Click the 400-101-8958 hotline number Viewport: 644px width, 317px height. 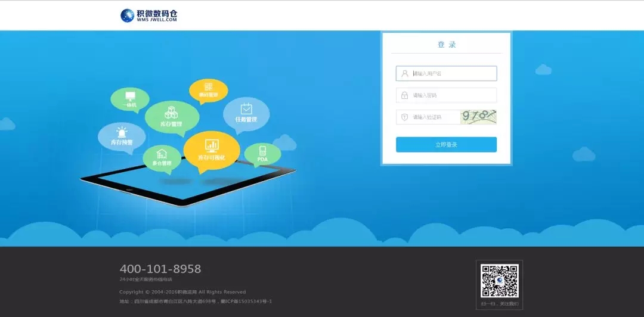click(x=160, y=269)
